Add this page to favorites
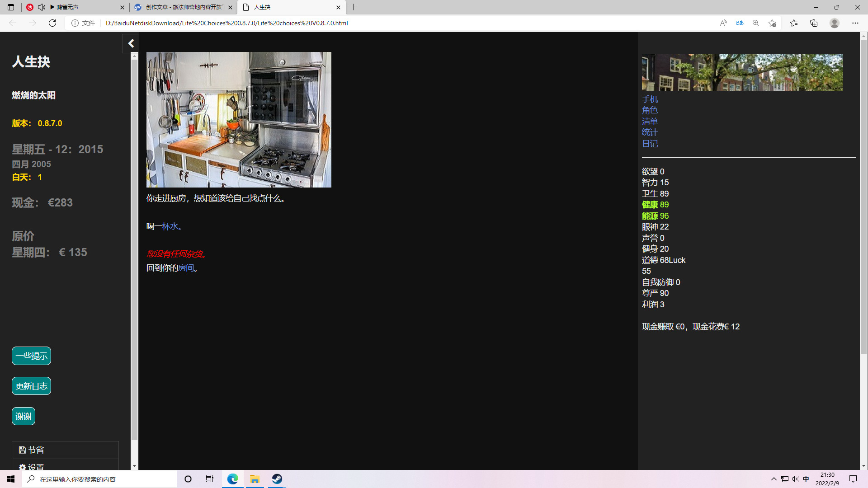The height and width of the screenshot is (488, 868). tap(772, 23)
